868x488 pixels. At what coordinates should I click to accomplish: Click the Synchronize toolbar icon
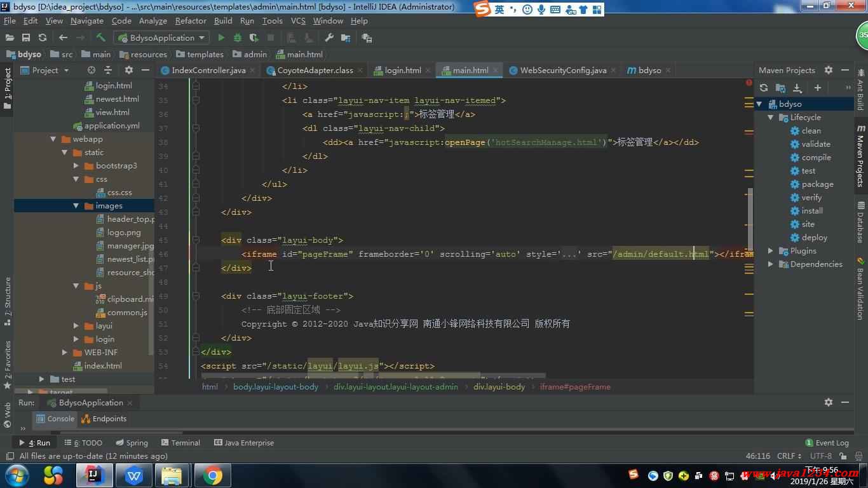point(43,37)
